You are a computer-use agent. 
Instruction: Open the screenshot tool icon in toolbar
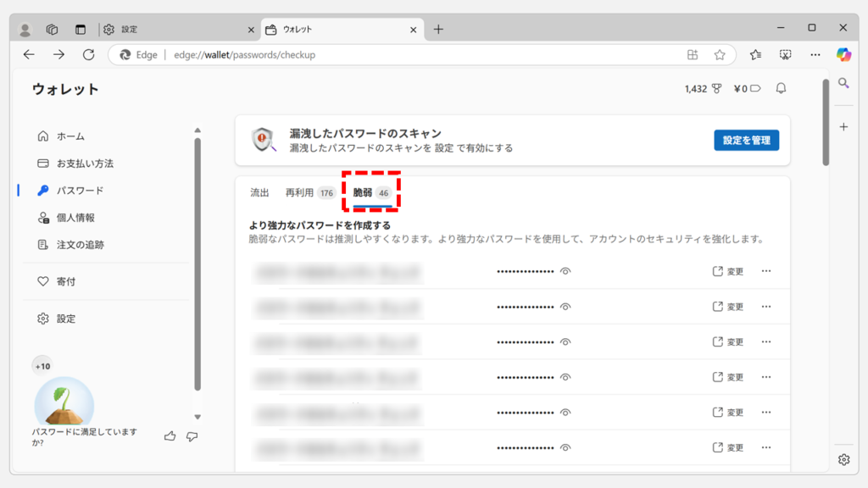(786, 55)
